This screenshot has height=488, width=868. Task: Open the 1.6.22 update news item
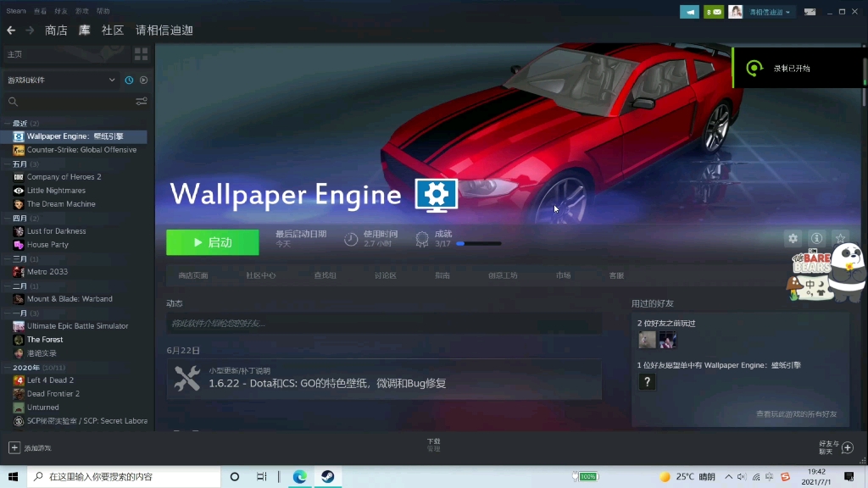point(384,380)
